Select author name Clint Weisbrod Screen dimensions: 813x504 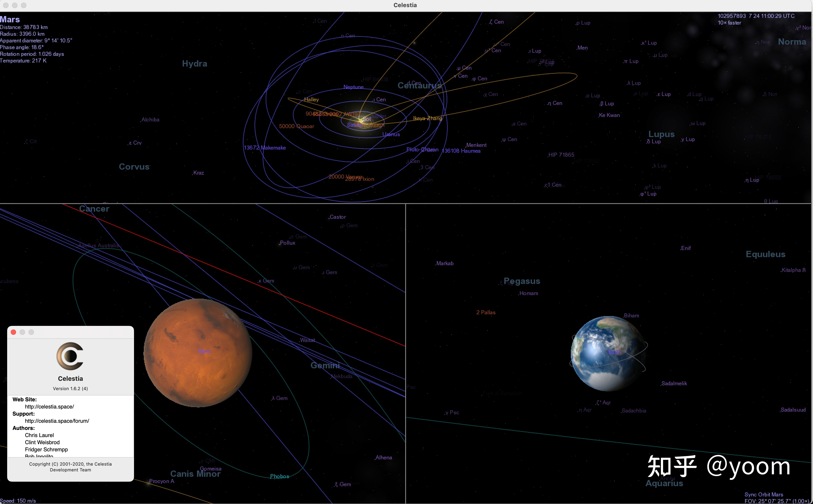click(42, 442)
